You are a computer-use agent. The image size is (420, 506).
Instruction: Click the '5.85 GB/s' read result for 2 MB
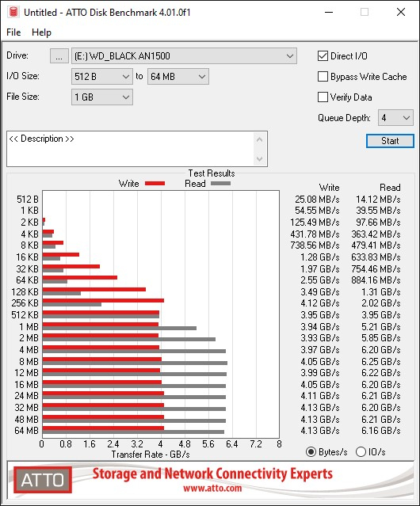coord(381,338)
